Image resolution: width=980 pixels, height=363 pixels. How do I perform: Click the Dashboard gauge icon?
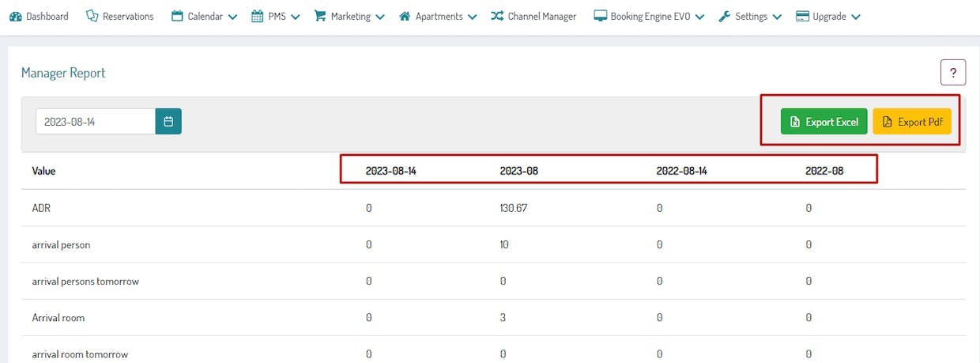(16, 16)
